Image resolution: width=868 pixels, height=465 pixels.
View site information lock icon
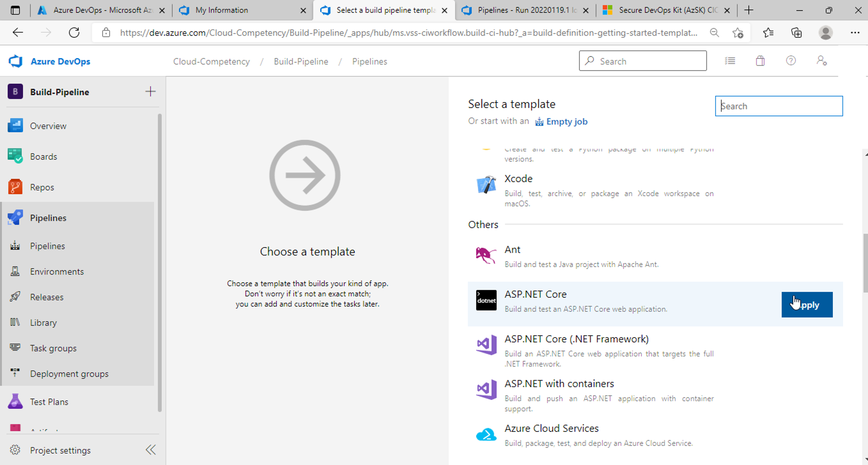pyautogui.click(x=106, y=33)
